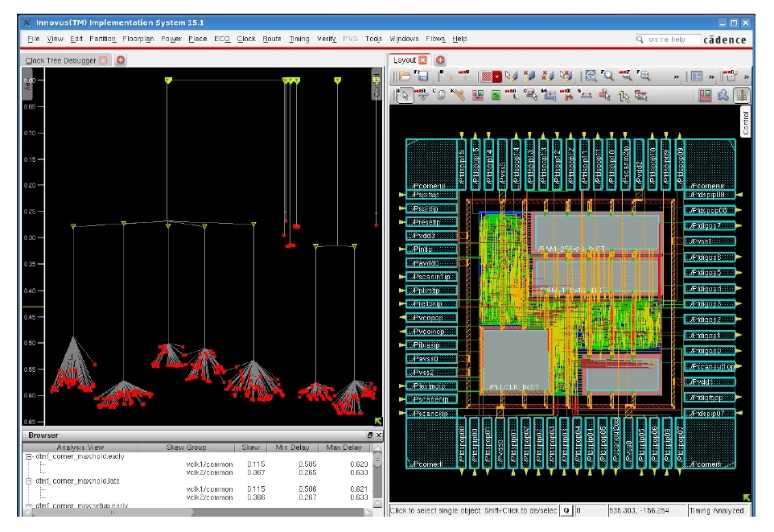Click the fit view zoom icon
The width and height of the screenshot is (774, 532).
coord(643,76)
